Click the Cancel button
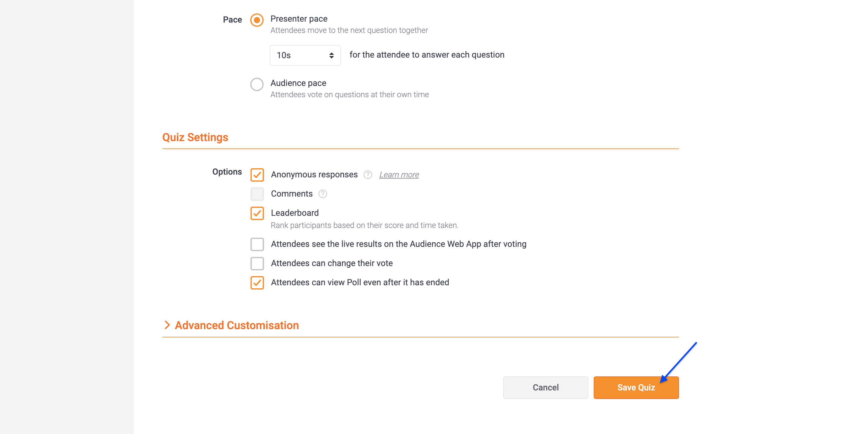Screen dimensions: 868x434 click(546, 387)
